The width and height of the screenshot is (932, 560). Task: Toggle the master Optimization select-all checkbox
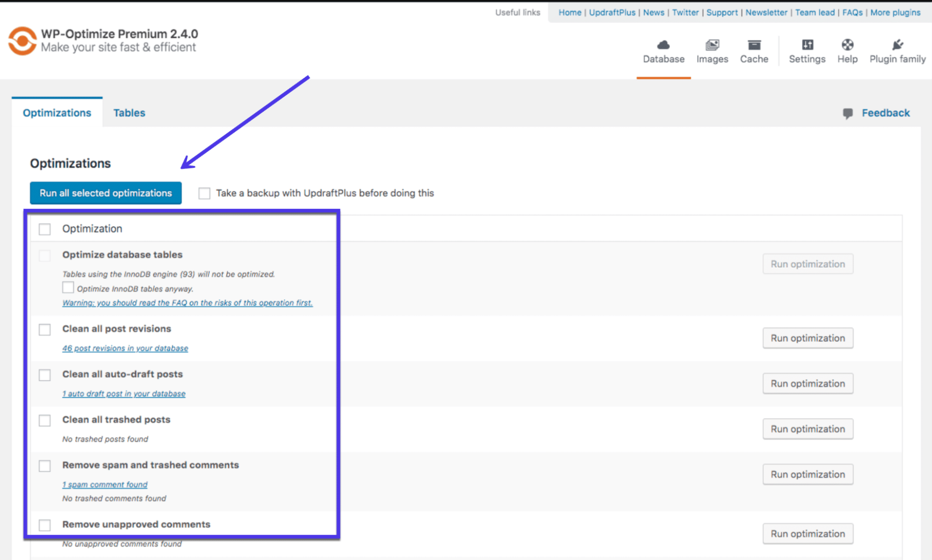point(45,229)
